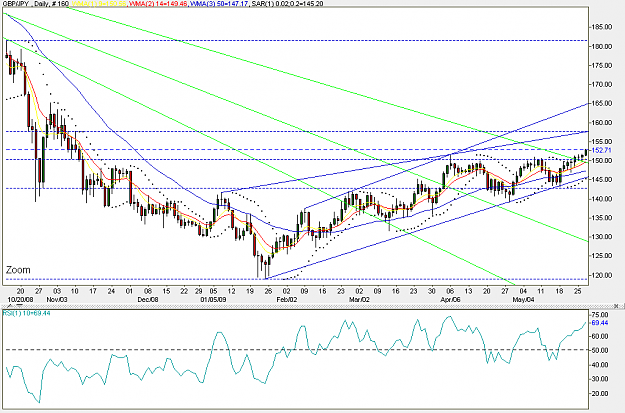
Task: Click the Feb/02 date label on time axis
Action: click(287, 299)
